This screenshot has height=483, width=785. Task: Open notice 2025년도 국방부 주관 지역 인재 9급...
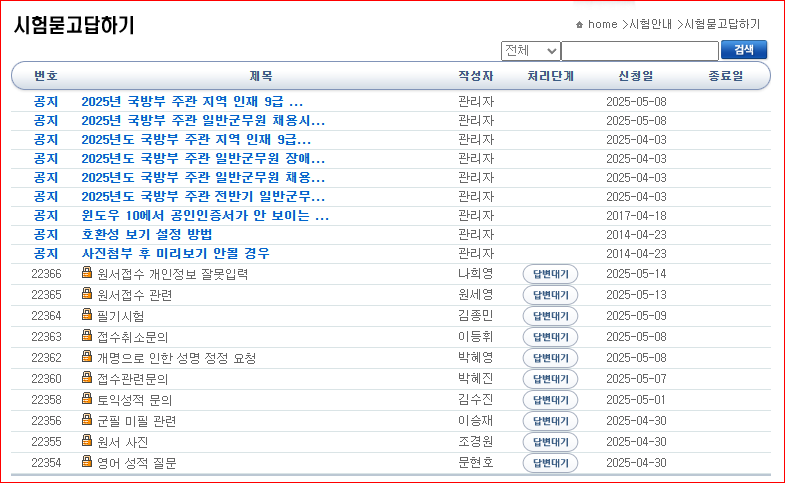point(196,140)
